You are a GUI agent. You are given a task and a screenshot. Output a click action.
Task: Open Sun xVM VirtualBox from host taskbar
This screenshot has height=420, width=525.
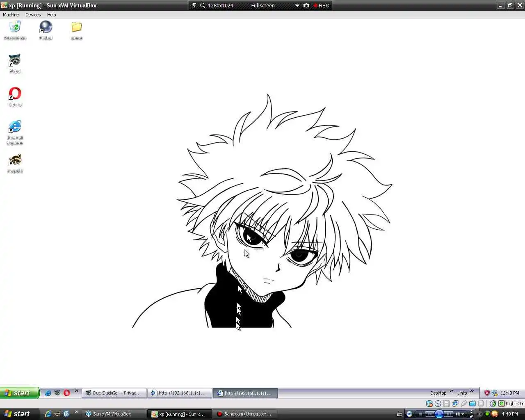coord(114,414)
